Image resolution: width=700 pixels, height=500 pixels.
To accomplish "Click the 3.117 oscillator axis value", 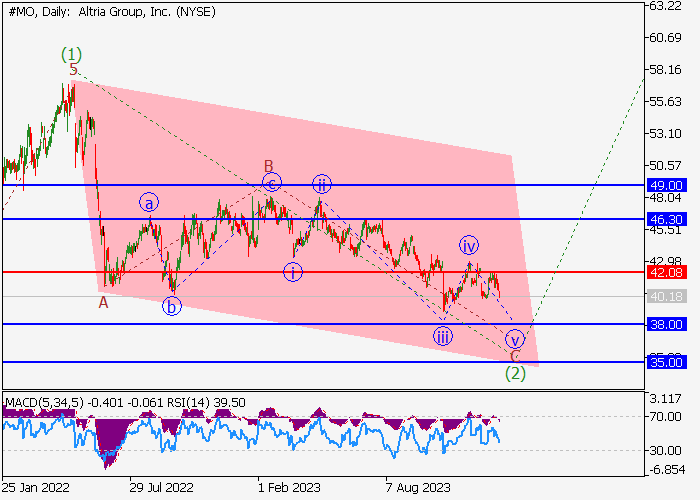I will coord(665,398).
